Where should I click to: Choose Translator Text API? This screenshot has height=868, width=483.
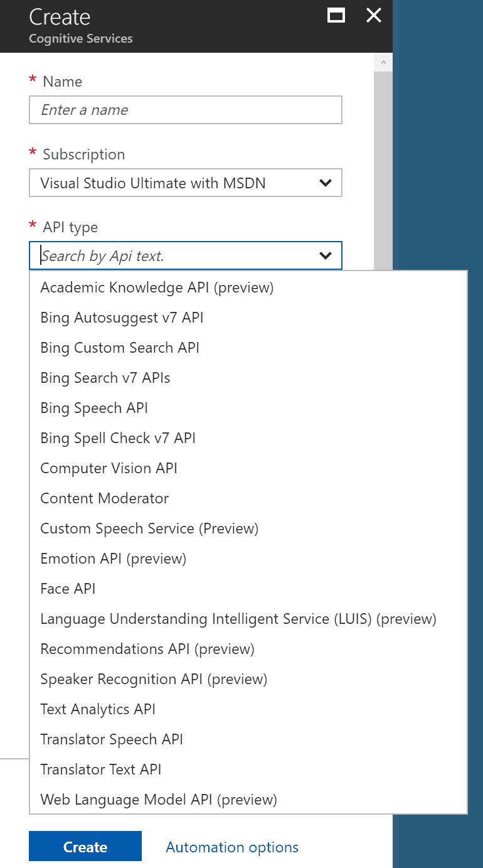point(248,769)
